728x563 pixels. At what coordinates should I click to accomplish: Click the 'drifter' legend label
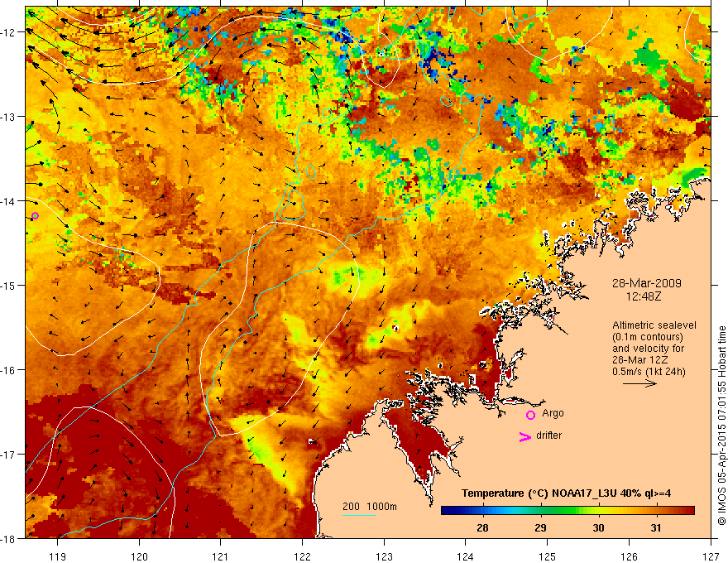coord(548,435)
